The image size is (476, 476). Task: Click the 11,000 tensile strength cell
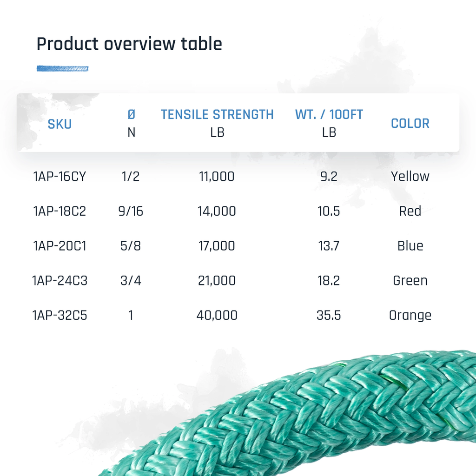pyautogui.click(x=217, y=177)
